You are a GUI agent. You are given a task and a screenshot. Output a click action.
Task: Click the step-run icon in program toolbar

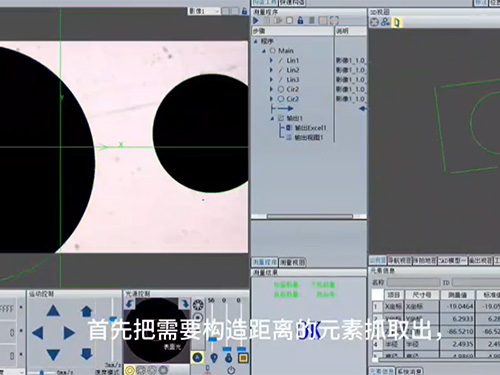tap(278, 21)
